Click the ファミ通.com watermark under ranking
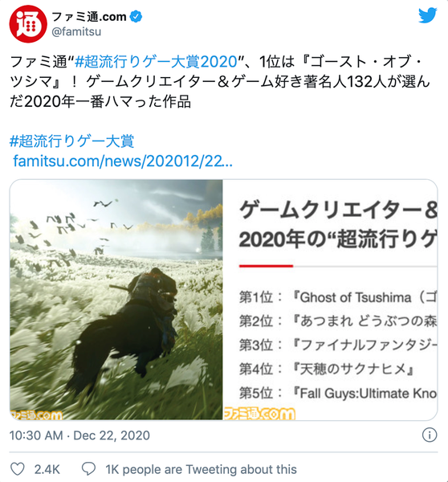The image size is (448, 482). 259,414
